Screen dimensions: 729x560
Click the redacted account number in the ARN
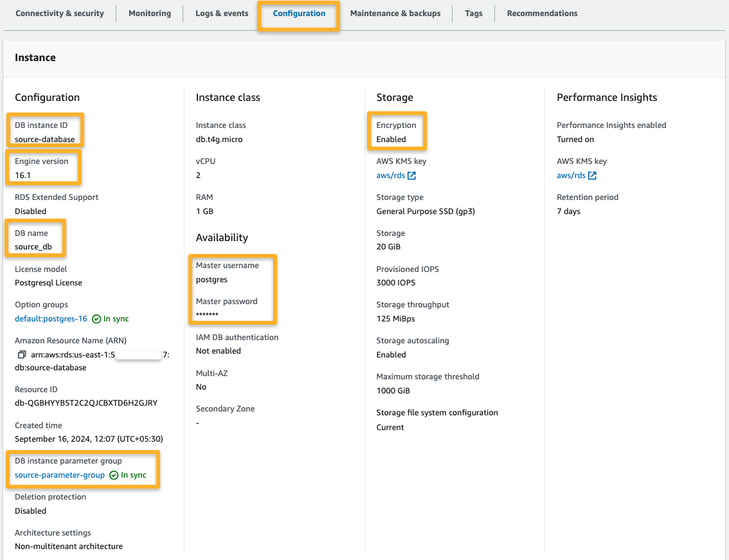138,354
